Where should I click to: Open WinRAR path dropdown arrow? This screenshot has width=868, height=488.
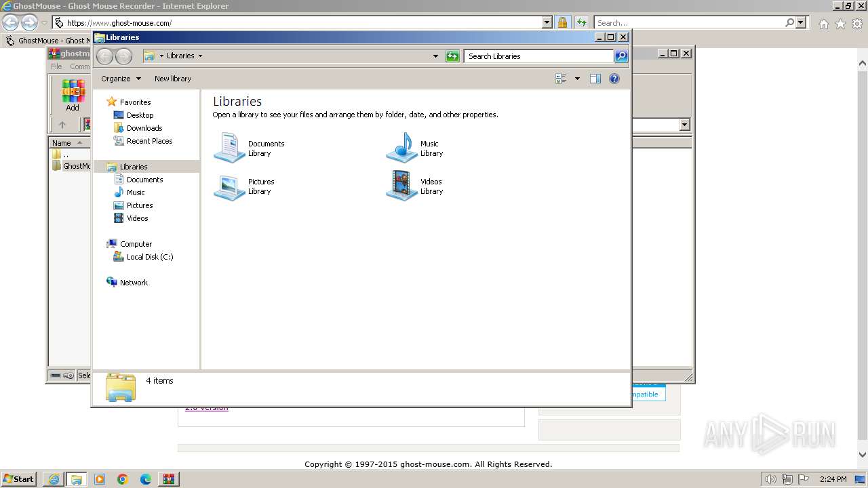tap(684, 125)
